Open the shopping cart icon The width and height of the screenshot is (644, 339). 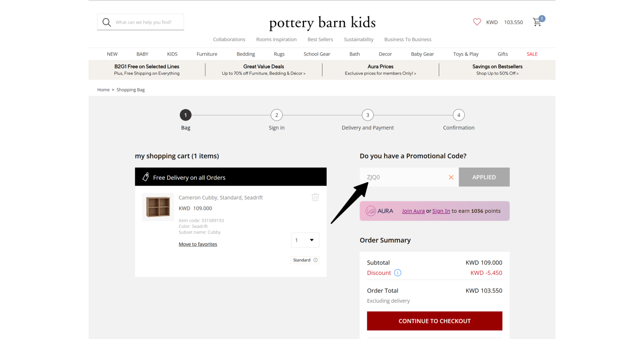tap(537, 22)
